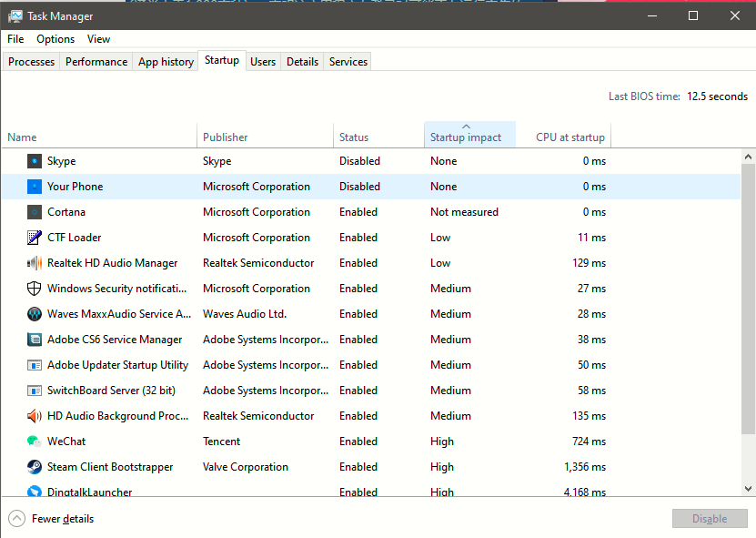This screenshot has height=538, width=756.
Task: Switch to the Performance tab
Action: point(96,62)
